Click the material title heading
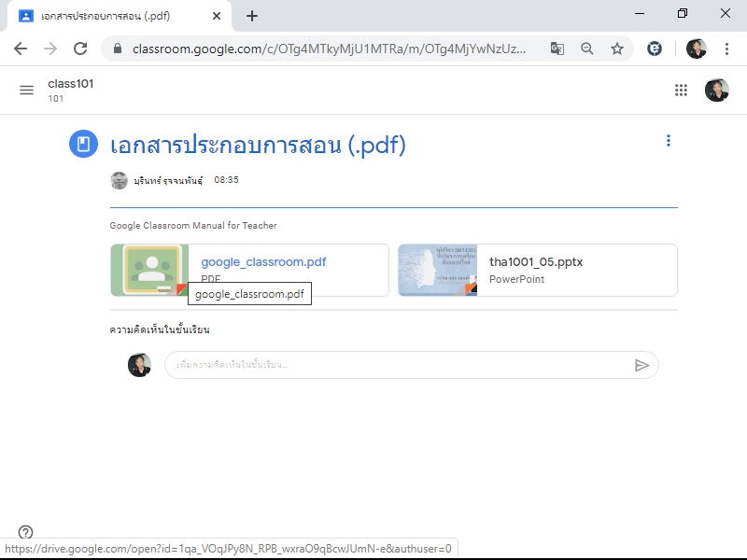747x560 pixels. point(258,145)
